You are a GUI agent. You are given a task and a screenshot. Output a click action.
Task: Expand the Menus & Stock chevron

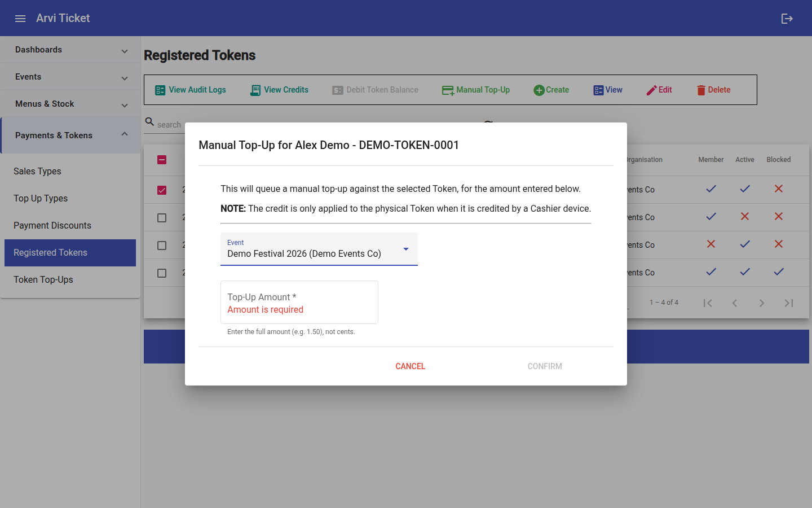[125, 106]
